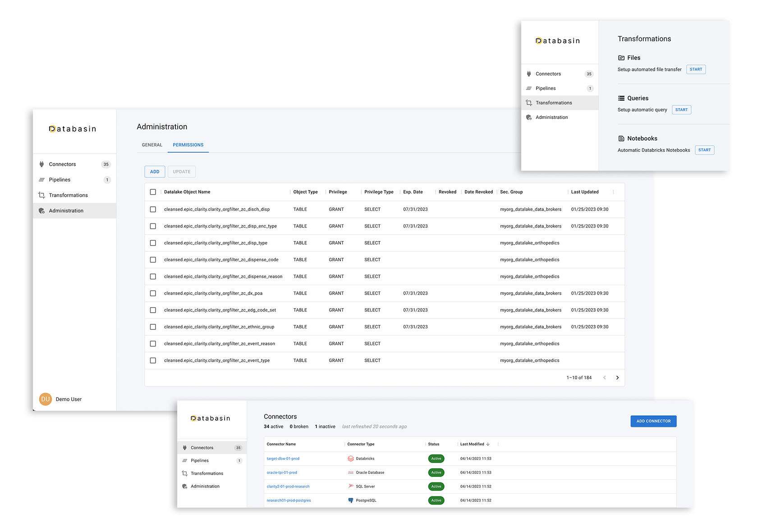This screenshot has height=532, width=762.
Task: Check the row for zc_ethnic_group table
Action: pos(153,327)
